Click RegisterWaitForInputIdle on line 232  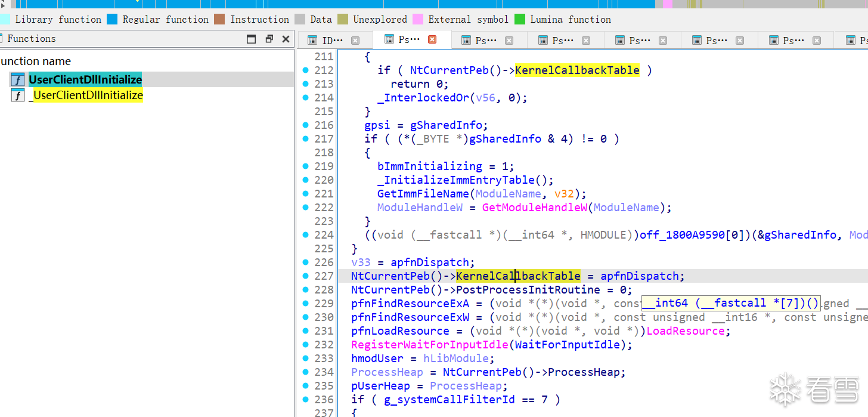pos(430,345)
